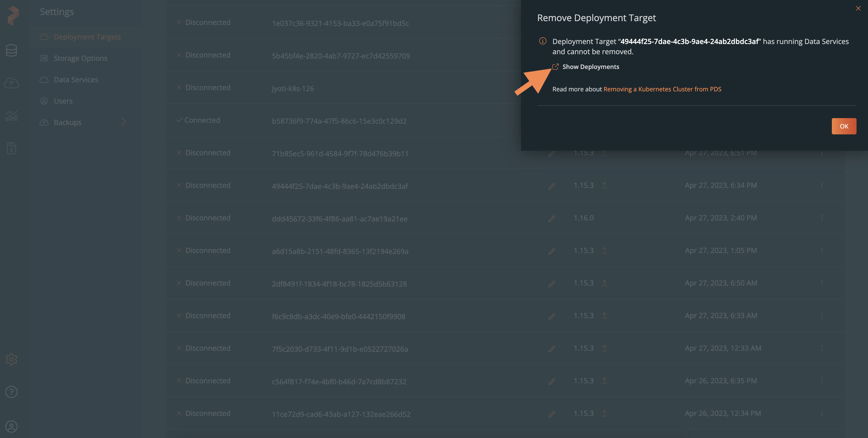Edit name of target ddd45672 with pencil icon
Image resolution: width=868 pixels, height=438 pixels.
(552, 219)
